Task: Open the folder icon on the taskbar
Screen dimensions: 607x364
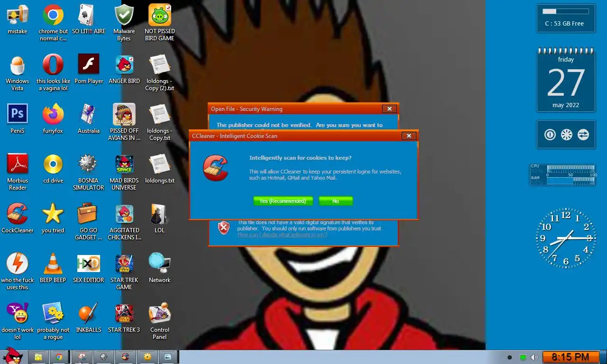Action: (38, 357)
